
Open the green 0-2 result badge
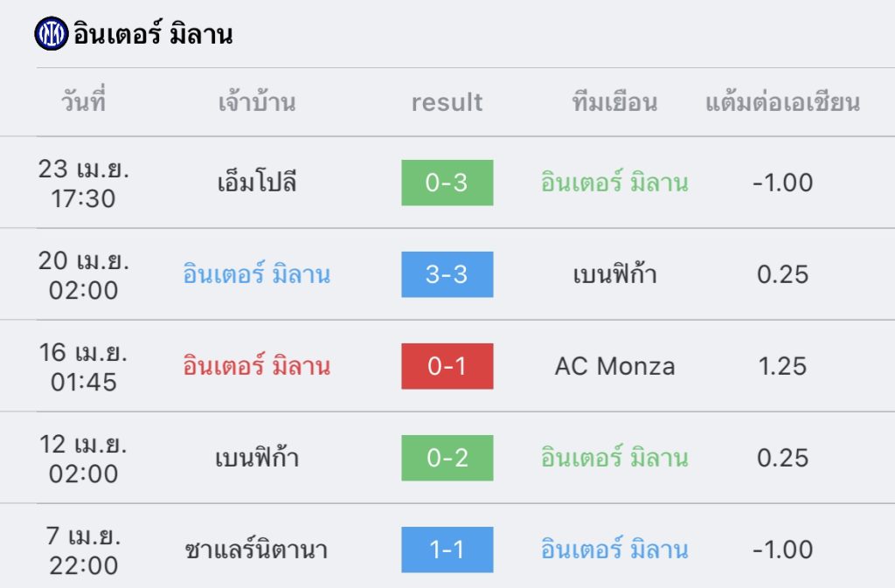(447, 458)
